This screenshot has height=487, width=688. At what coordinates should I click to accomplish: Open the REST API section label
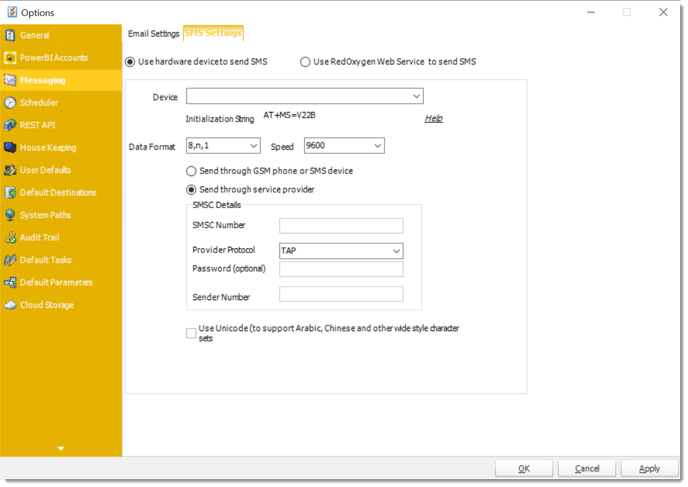click(x=38, y=125)
